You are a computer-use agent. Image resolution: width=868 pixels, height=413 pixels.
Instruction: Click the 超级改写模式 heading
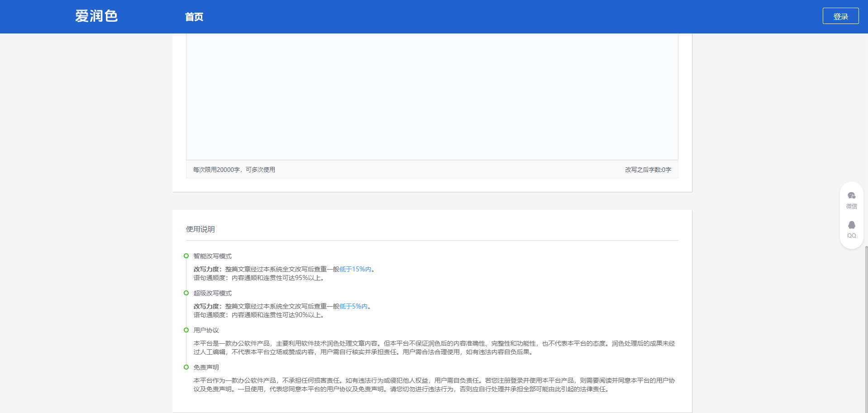213,293
